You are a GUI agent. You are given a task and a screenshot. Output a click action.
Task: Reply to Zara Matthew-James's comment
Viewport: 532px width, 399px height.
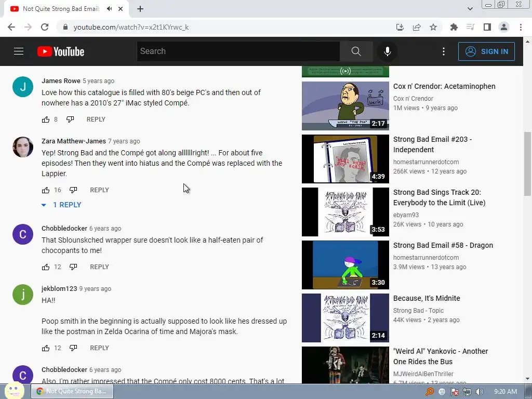pos(99,190)
